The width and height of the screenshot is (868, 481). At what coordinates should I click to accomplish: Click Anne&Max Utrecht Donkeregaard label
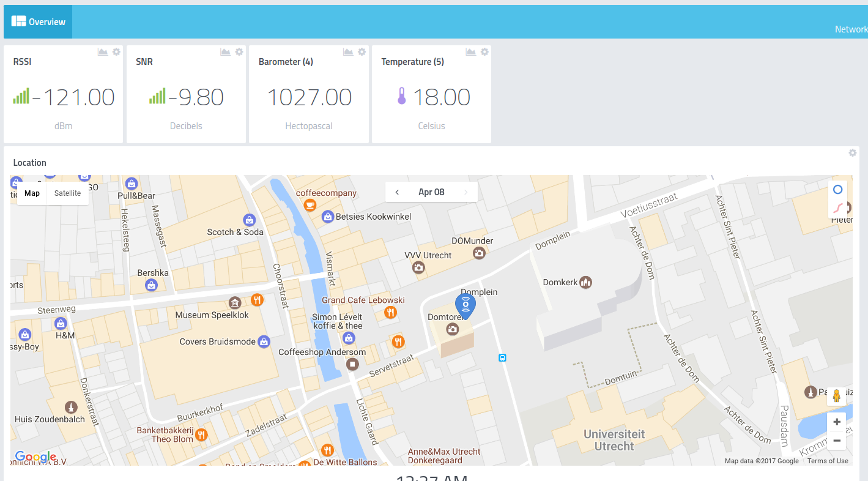click(444, 456)
